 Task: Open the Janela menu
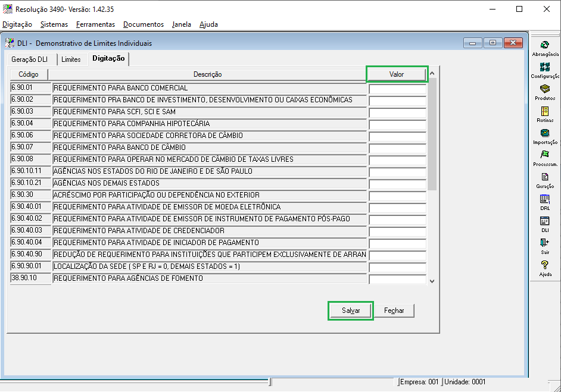pyautogui.click(x=182, y=24)
